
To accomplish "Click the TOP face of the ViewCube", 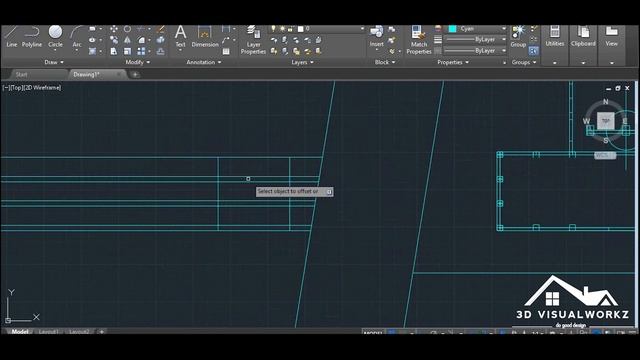I will coord(606,121).
